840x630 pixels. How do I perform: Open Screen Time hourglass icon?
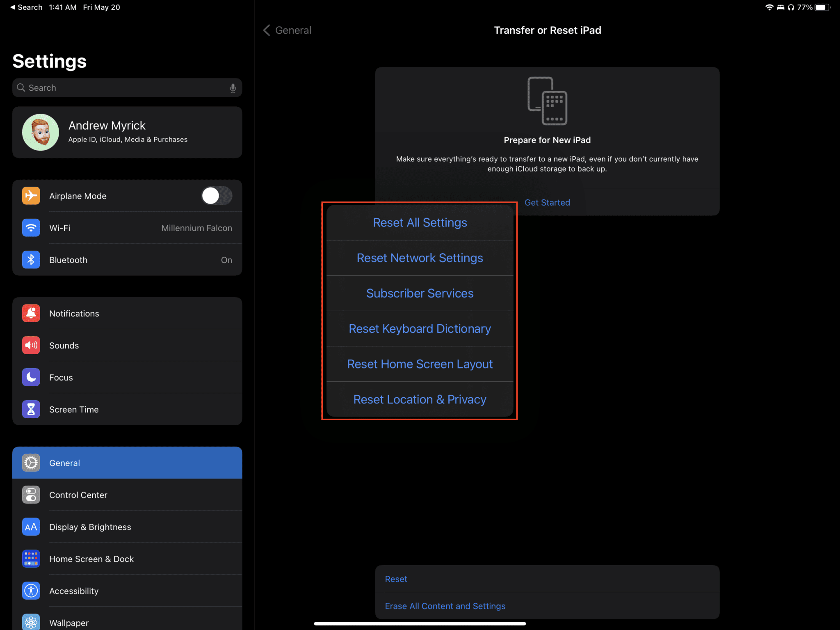(31, 409)
